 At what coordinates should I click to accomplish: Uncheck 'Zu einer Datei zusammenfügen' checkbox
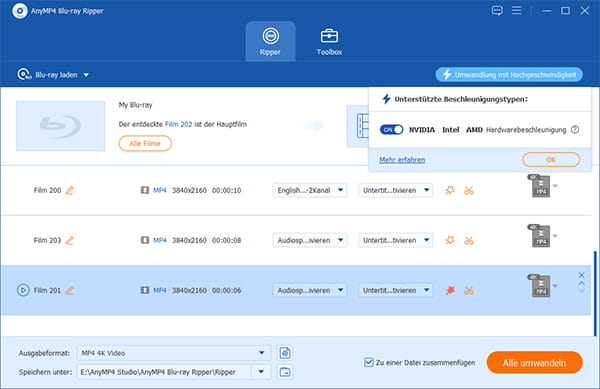pos(368,362)
